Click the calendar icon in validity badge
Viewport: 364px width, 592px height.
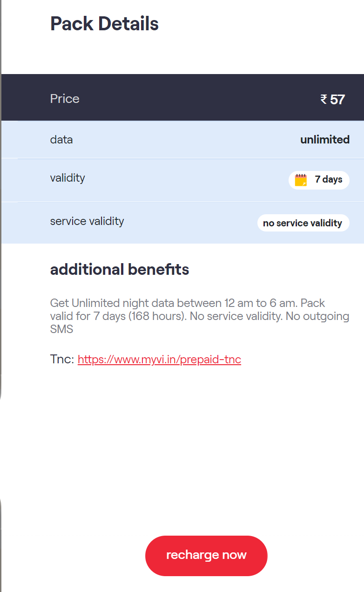tap(301, 180)
